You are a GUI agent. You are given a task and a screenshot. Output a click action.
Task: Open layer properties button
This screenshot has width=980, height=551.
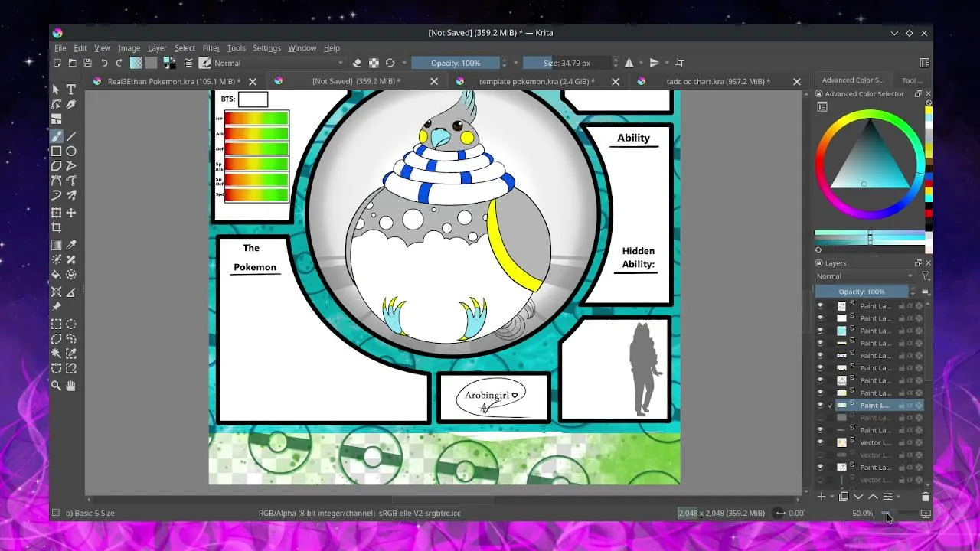(888, 497)
